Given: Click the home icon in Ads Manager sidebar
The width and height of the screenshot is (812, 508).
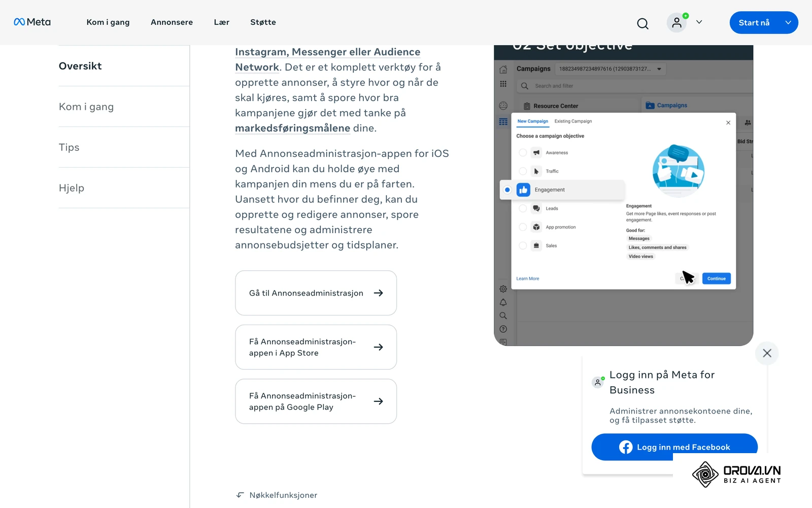Looking at the screenshot, I should pyautogui.click(x=503, y=70).
